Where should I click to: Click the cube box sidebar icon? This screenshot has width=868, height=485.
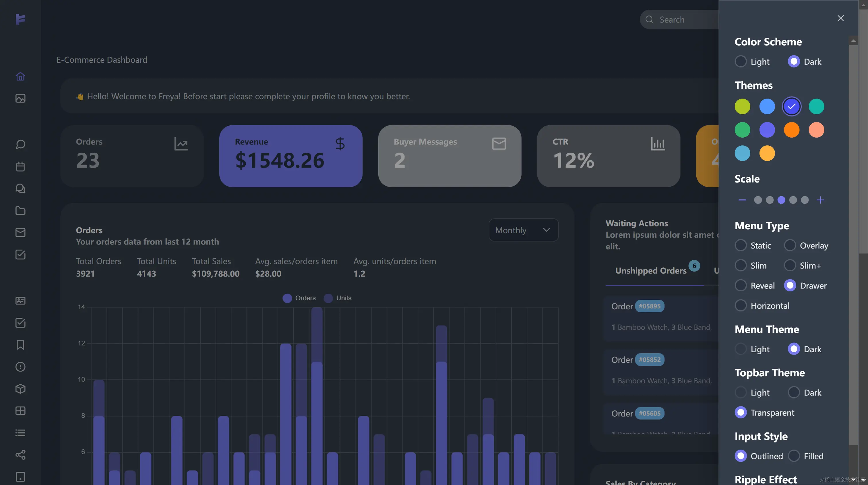click(x=20, y=388)
